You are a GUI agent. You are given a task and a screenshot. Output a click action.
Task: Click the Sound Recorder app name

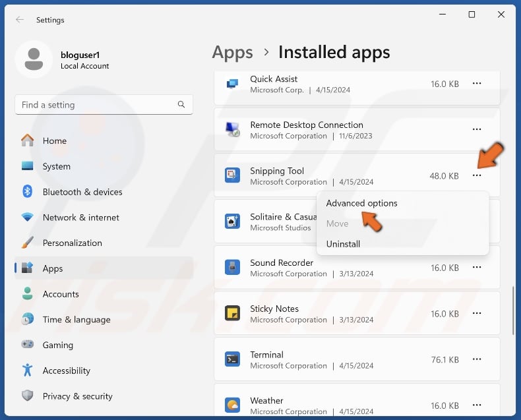[282, 262]
